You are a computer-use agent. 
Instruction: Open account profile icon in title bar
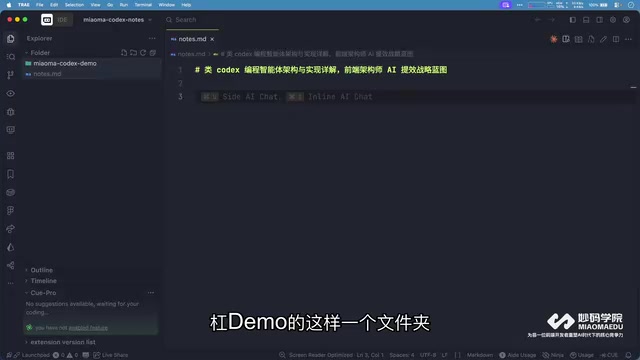627,20
